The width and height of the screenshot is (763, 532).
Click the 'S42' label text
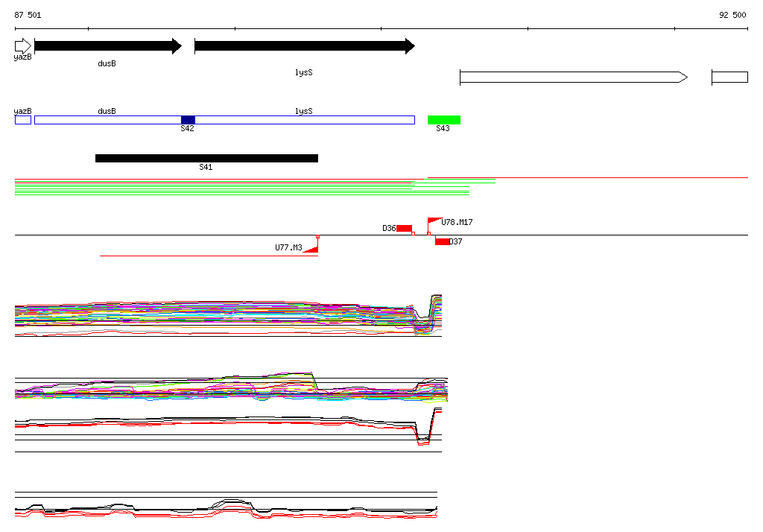[187, 128]
